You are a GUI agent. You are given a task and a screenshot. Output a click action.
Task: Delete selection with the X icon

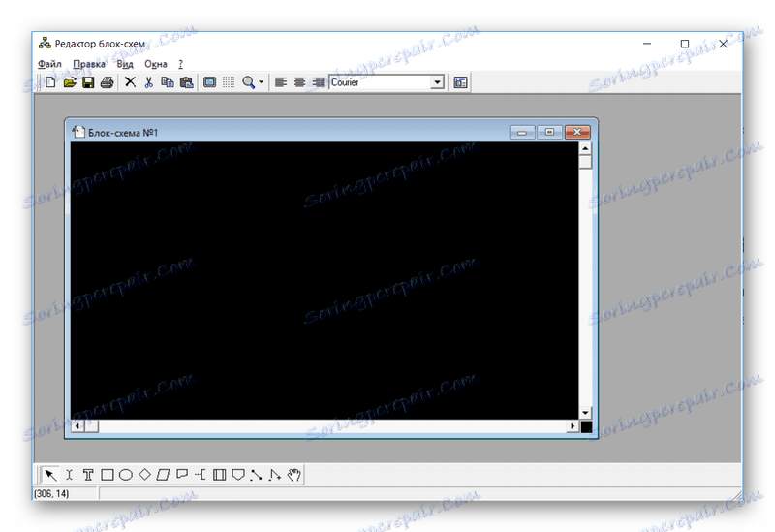pos(130,82)
